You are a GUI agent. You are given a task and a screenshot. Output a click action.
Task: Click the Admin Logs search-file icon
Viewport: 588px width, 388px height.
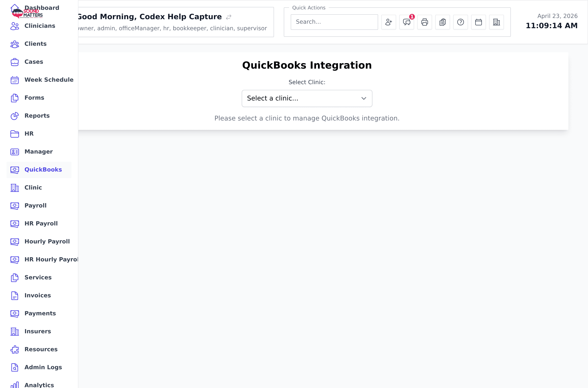pos(14,367)
